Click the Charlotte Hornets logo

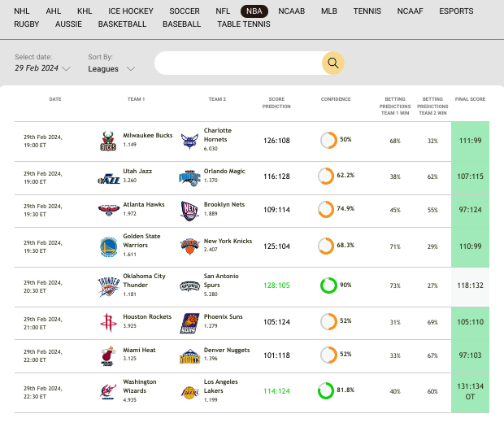[189, 142]
